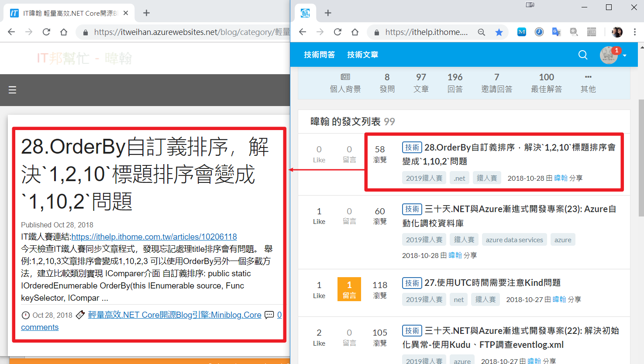Click the tag icon before the category link
This screenshot has width=644, height=364.
tap(80, 315)
